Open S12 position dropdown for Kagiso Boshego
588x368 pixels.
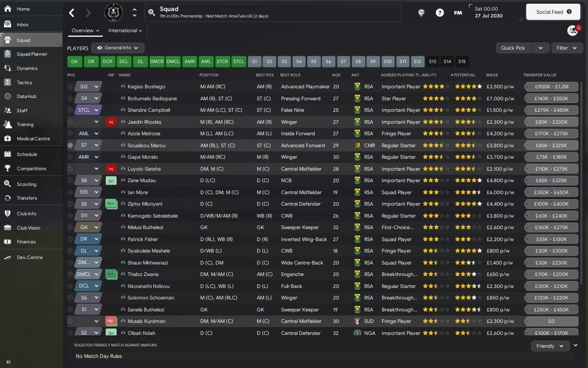pyautogui.click(x=88, y=86)
